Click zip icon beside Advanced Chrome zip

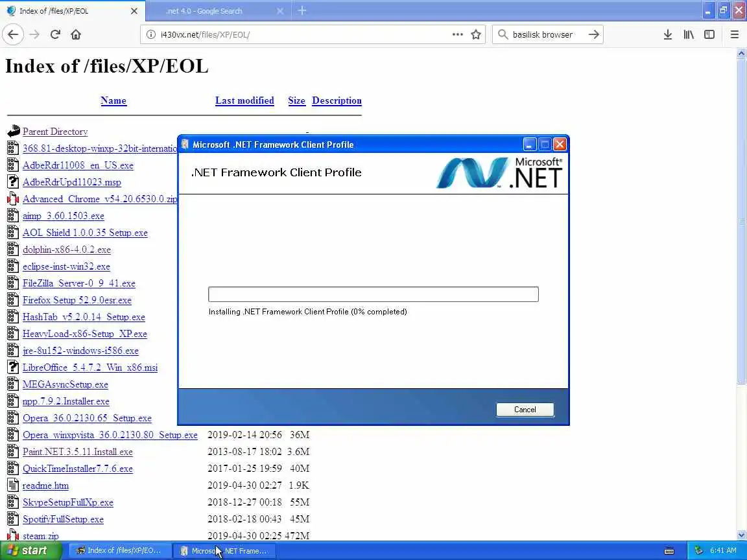[13, 198]
